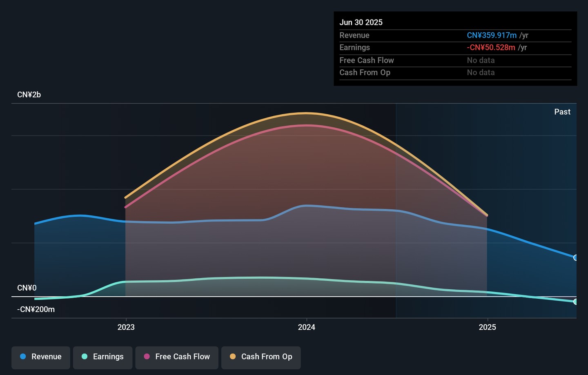Click the 2024 x-axis label
The height and width of the screenshot is (375, 588).
306,327
